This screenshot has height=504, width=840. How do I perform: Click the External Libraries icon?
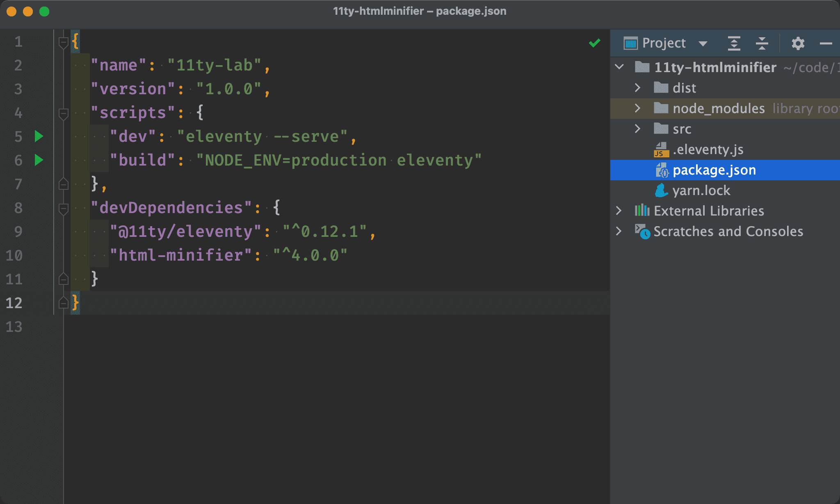642,211
